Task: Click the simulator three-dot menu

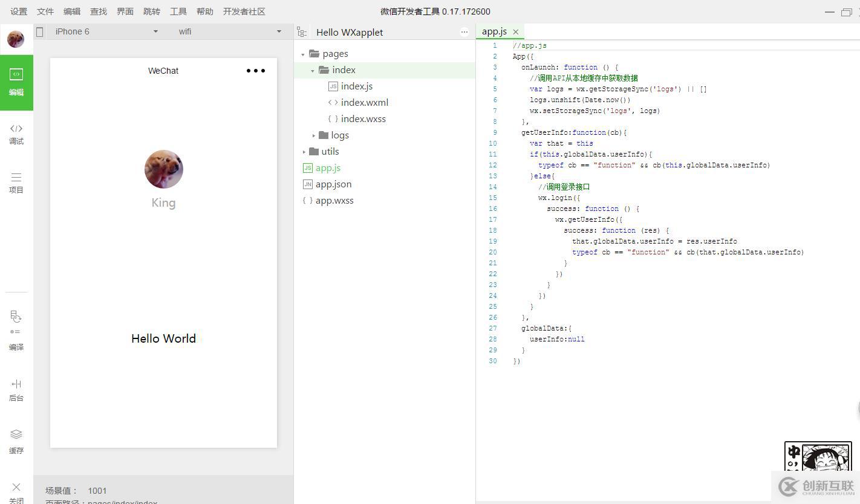Action: (256, 71)
